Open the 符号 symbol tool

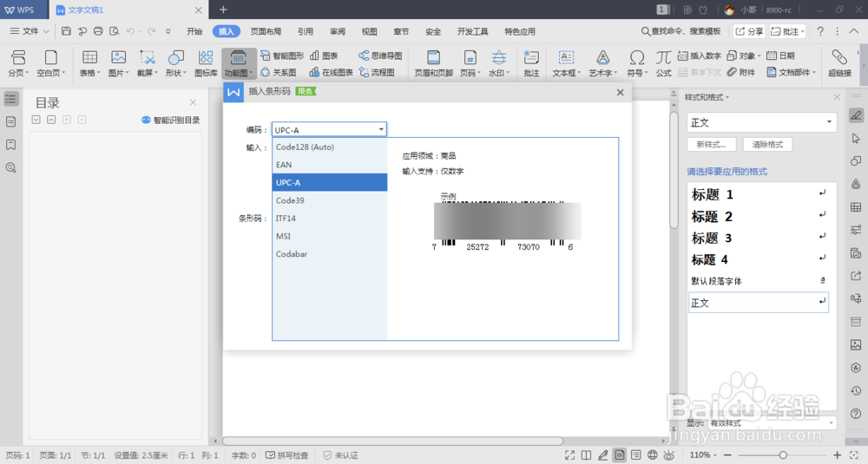(637, 63)
